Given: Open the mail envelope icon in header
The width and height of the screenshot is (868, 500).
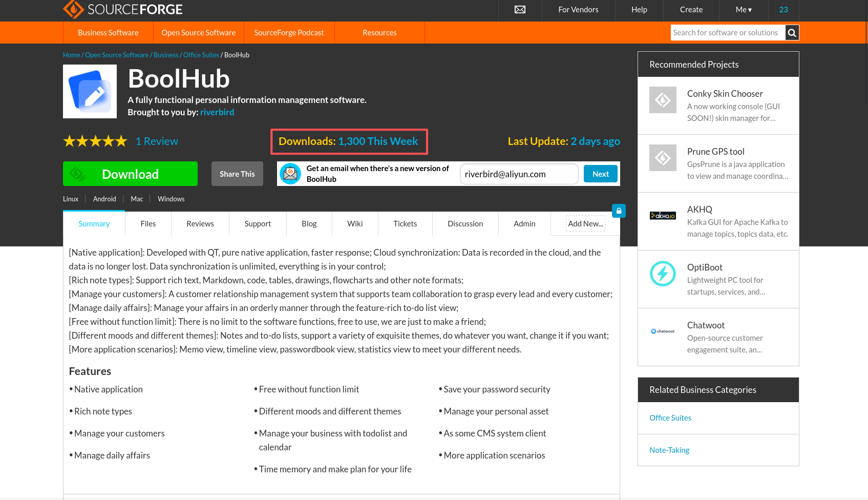Looking at the screenshot, I should tap(520, 10).
